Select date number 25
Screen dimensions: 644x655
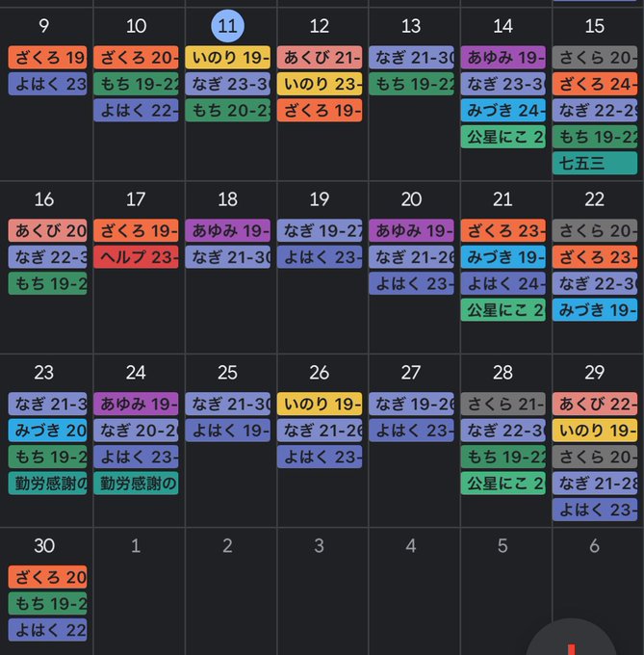tap(227, 373)
